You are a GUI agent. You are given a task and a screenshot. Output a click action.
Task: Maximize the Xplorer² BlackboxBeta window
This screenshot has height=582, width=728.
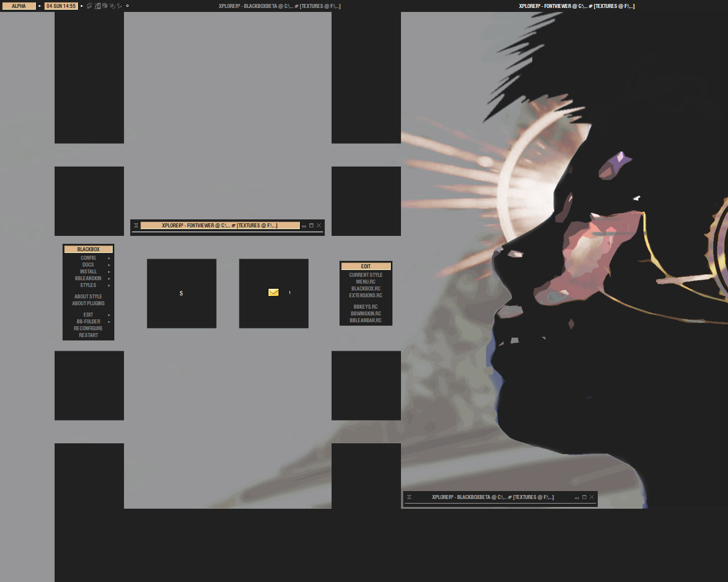tap(584, 497)
